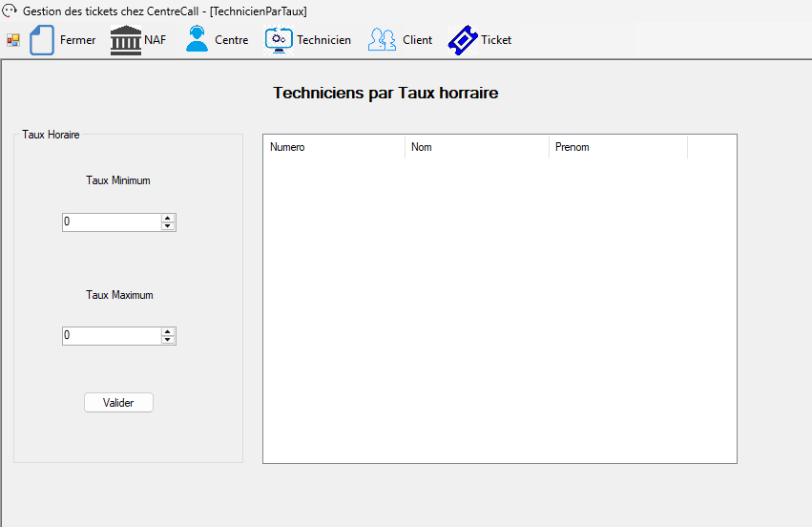Focus the Taux Maximum value field

(110, 336)
